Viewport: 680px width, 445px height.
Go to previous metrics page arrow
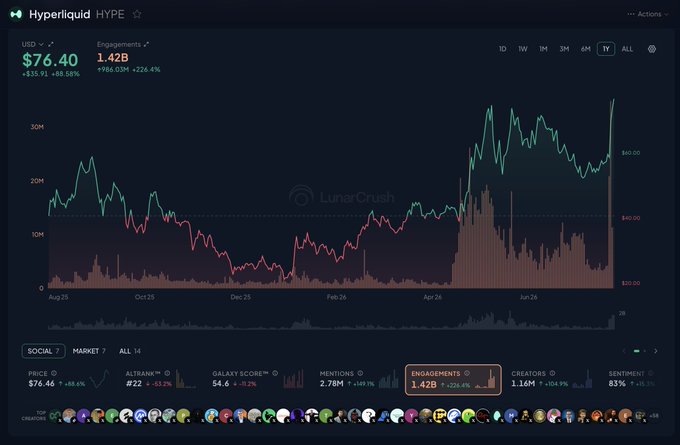[624, 351]
